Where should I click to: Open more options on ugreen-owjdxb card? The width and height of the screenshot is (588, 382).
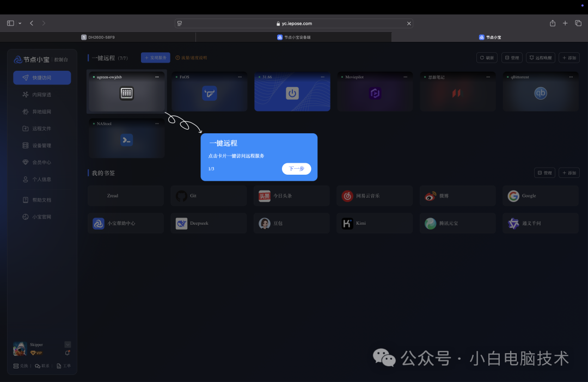click(x=157, y=77)
